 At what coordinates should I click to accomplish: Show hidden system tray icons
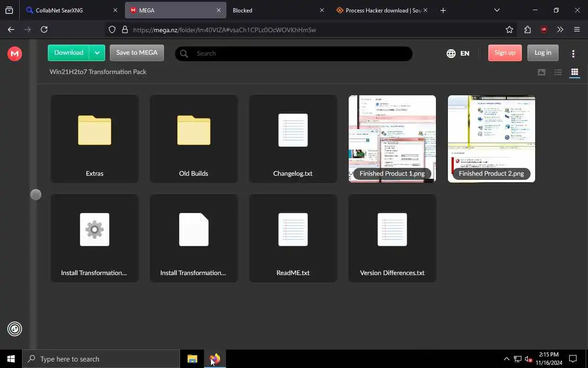point(506,359)
